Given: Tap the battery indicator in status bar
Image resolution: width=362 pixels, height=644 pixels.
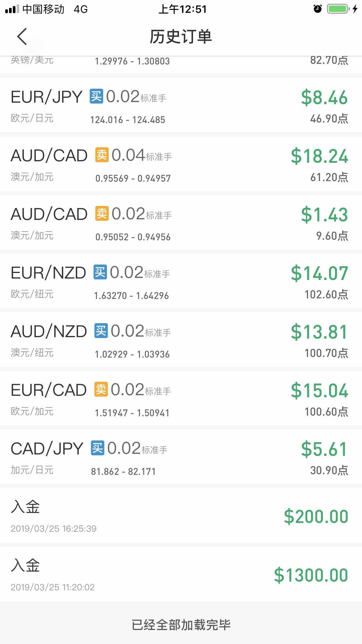Looking at the screenshot, I should [x=338, y=9].
